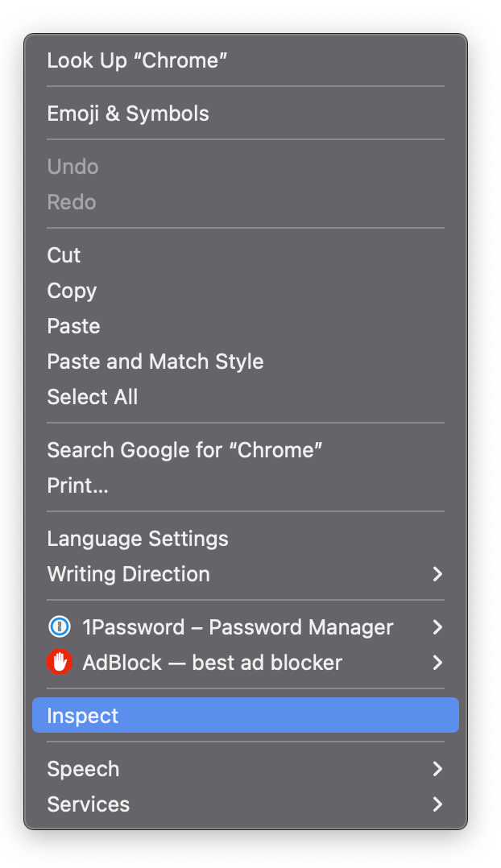Choose Look Up "Chrome"
The height and width of the screenshot is (868, 501).
[137, 60]
